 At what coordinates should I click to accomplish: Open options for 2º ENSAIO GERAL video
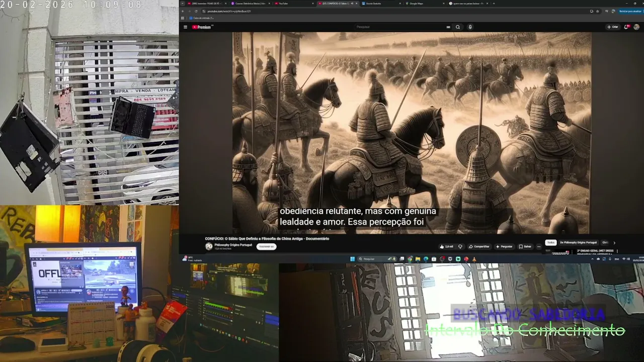tap(617, 251)
